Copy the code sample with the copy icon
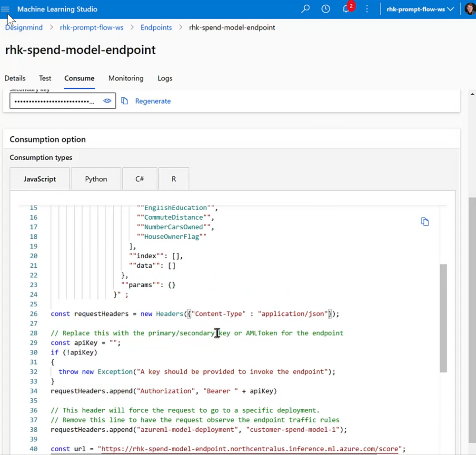This screenshot has width=476, height=455. (x=425, y=222)
